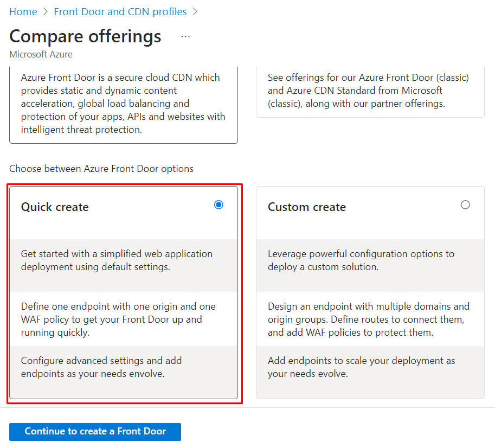Click the Microsoft Azure subtitle
The image size is (495, 448).
click(41, 54)
